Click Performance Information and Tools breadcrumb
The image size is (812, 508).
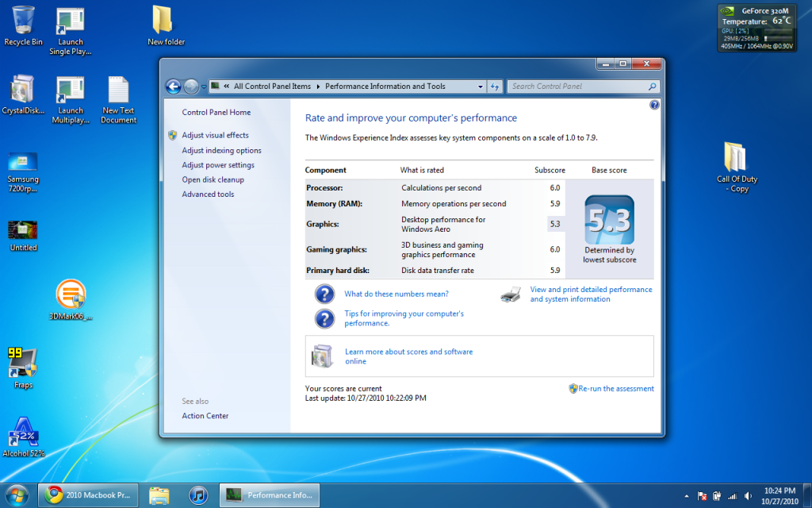tap(385, 87)
